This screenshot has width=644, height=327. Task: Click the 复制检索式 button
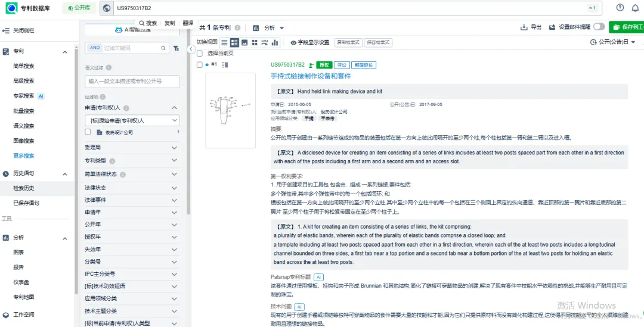[348, 42]
